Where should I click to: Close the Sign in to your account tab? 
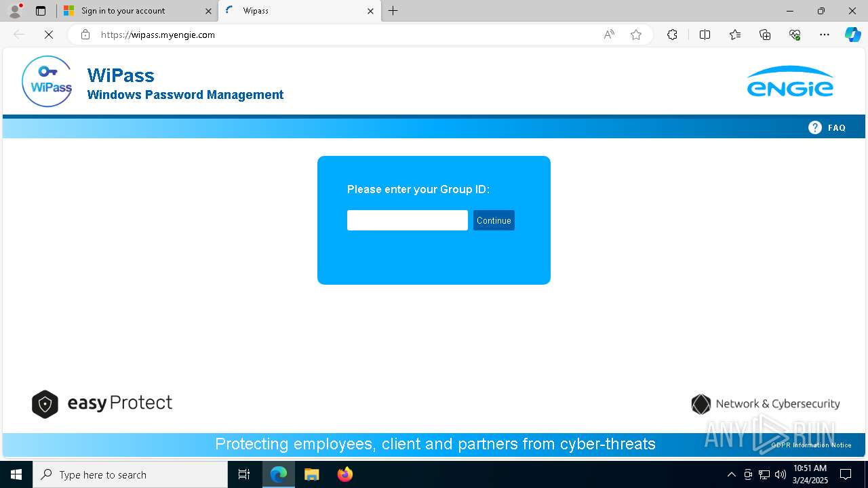click(208, 11)
